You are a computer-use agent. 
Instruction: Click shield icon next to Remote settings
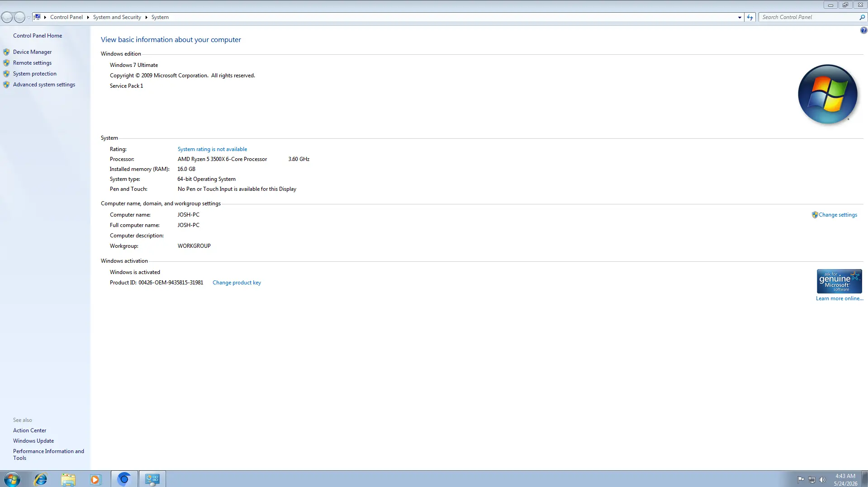6,63
